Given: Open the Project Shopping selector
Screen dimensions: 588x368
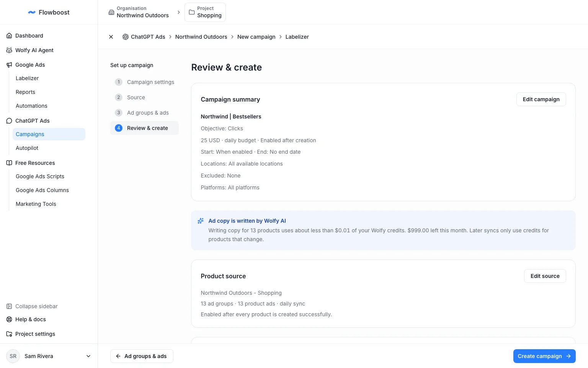Looking at the screenshot, I should (205, 12).
